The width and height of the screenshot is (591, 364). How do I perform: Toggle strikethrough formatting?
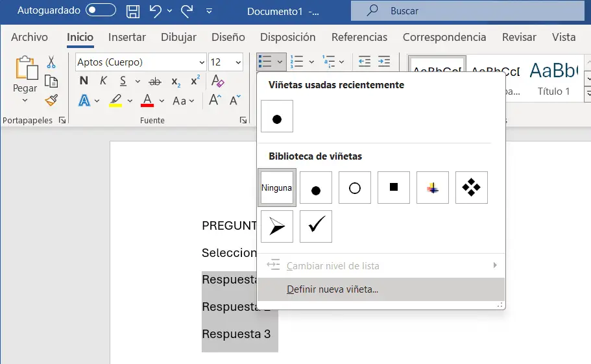coord(154,81)
